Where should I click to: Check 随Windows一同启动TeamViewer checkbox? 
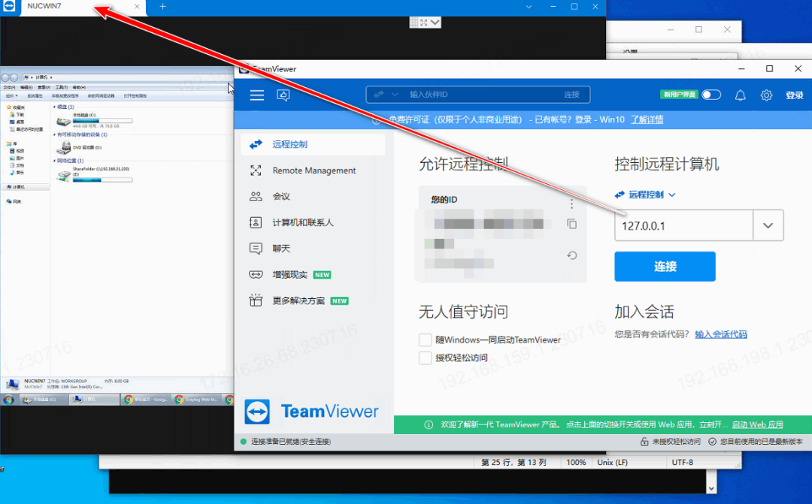pyautogui.click(x=426, y=340)
